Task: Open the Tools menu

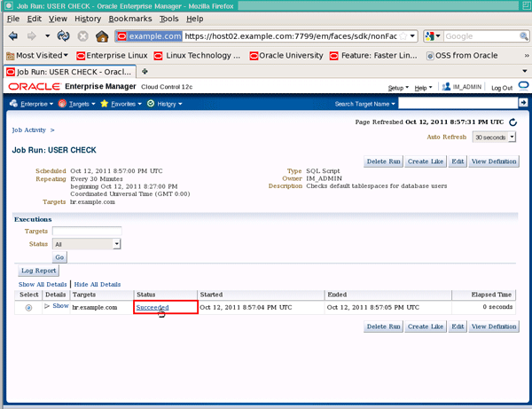Action: [169, 19]
